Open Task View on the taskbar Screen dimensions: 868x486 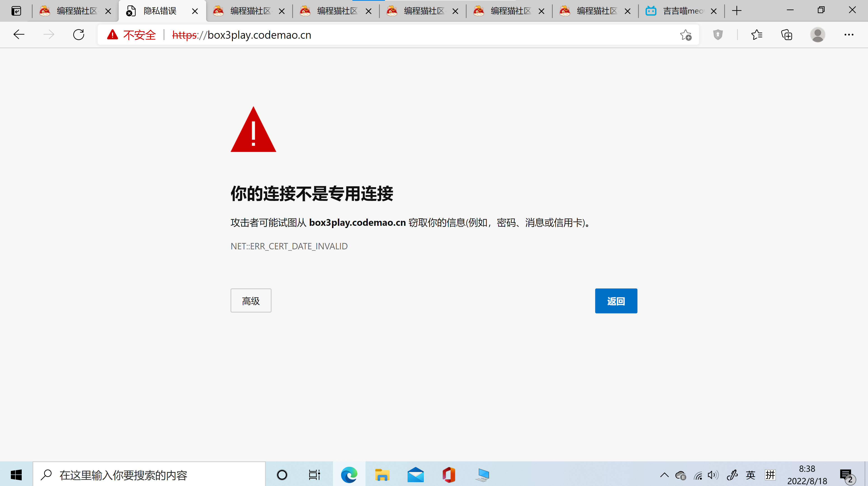click(x=314, y=475)
